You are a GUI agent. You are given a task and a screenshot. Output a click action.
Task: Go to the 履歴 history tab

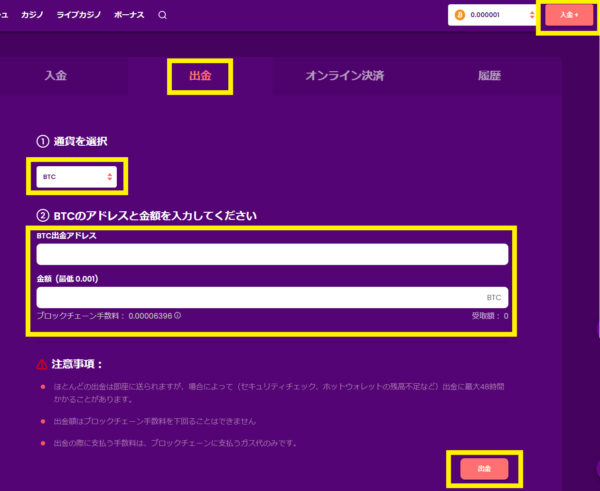[490, 76]
